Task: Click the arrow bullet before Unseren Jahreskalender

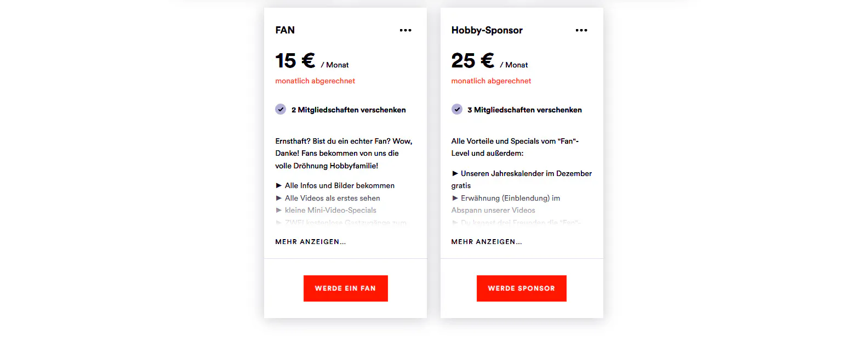Action: [x=455, y=173]
